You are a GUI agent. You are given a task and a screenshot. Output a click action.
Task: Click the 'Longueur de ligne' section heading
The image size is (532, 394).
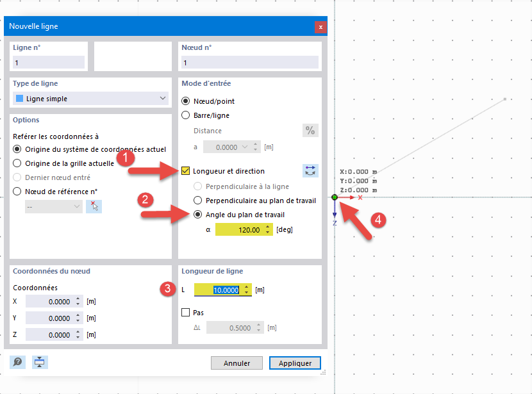(x=212, y=271)
